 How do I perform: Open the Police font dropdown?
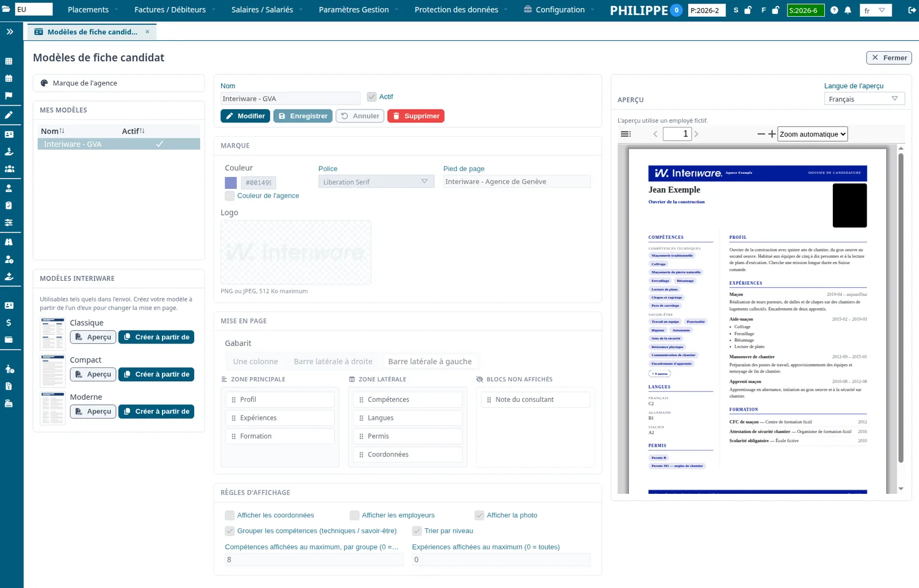tap(376, 181)
